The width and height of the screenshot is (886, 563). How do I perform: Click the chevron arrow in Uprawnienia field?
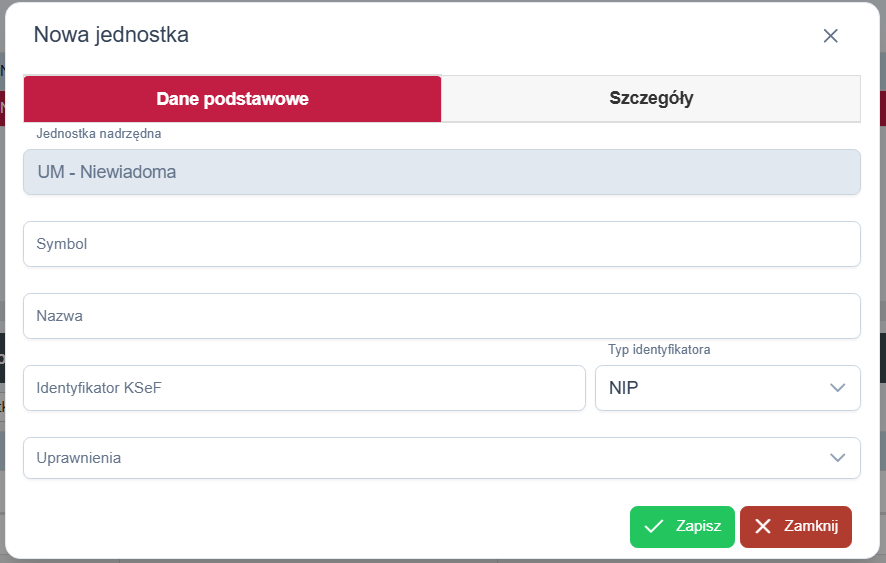838,458
